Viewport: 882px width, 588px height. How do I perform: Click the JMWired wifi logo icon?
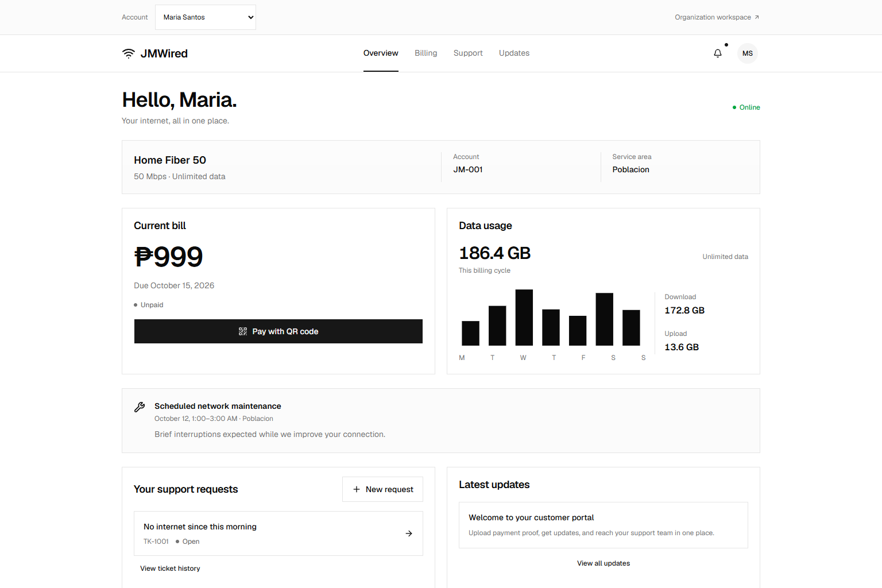point(129,53)
